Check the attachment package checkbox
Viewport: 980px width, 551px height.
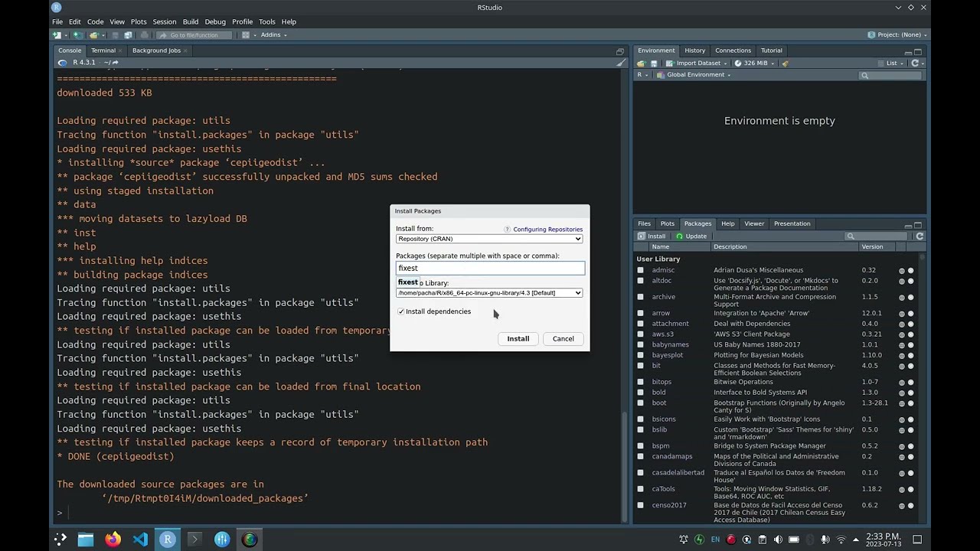[x=641, y=324]
